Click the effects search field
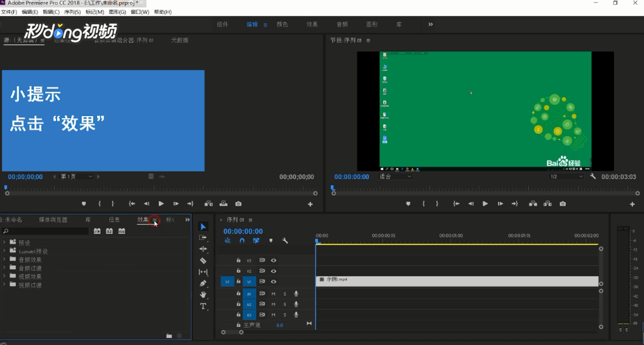 click(x=45, y=231)
